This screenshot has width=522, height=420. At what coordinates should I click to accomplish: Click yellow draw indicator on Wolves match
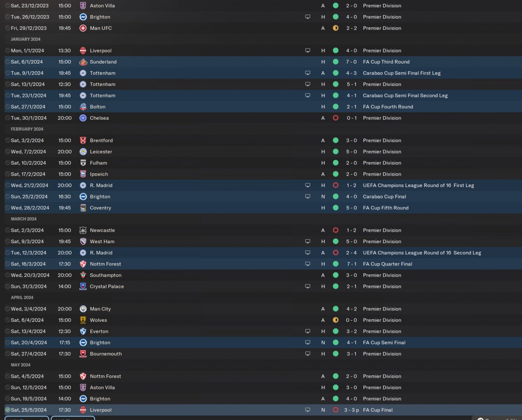336,320
